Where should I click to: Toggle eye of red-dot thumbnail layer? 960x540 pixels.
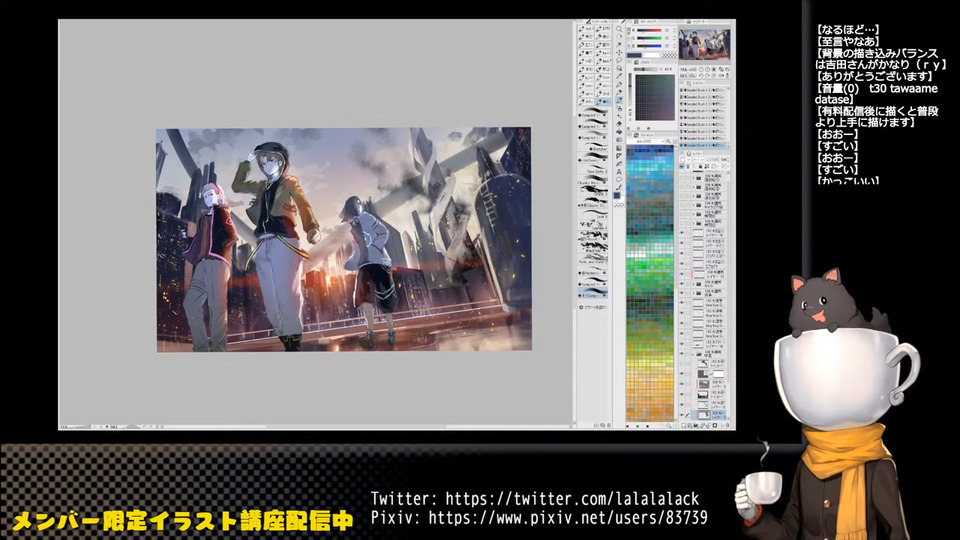tap(681, 344)
